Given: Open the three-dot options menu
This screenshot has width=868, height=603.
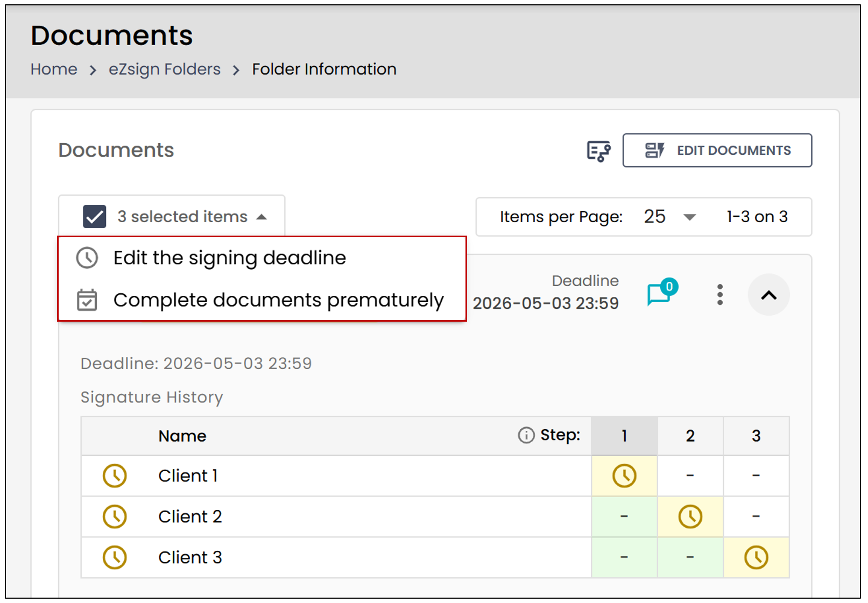Looking at the screenshot, I should [x=719, y=295].
